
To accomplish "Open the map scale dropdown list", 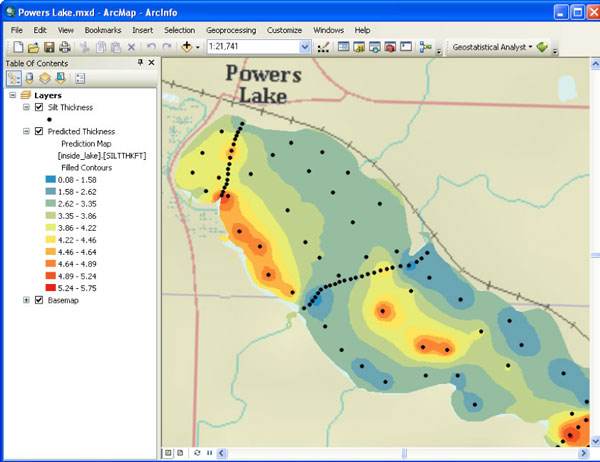I will point(305,47).
